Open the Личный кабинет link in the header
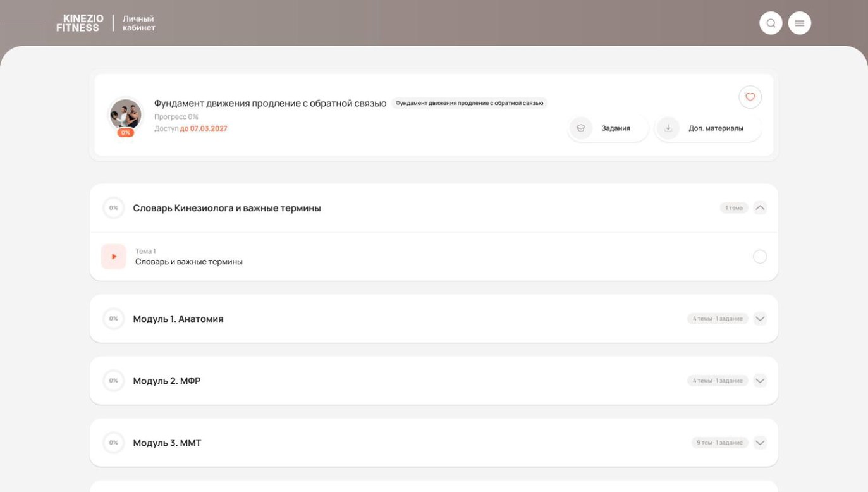The height and width of the screenshot is (492, 868). (x=138, y=23)
